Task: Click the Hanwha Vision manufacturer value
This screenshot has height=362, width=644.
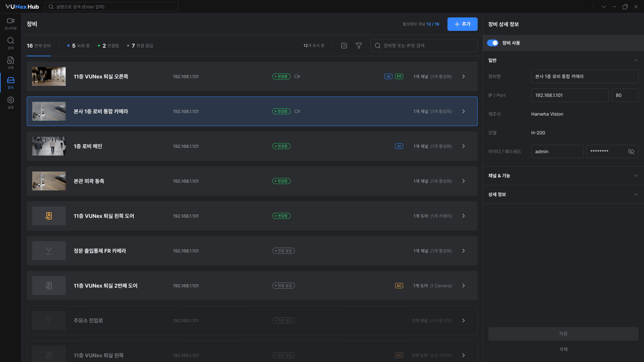Action: 547,114
